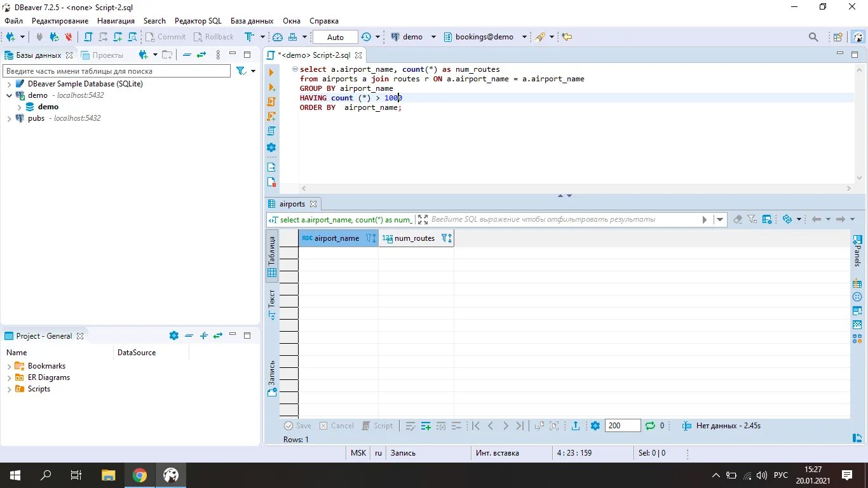Expand the ER Diagrams folder
Screen dimensions: 868x488
[x=10, y=377]
